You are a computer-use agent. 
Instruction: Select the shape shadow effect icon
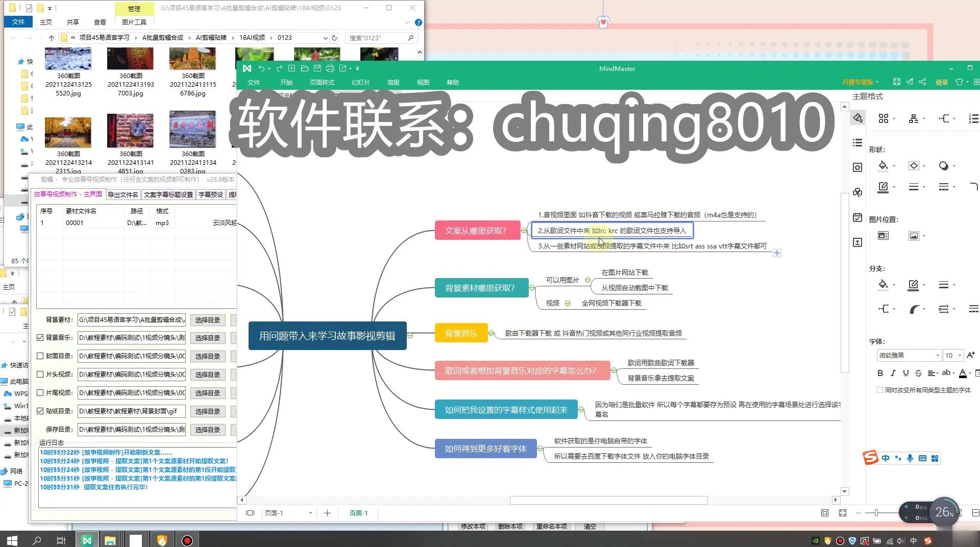944,165
